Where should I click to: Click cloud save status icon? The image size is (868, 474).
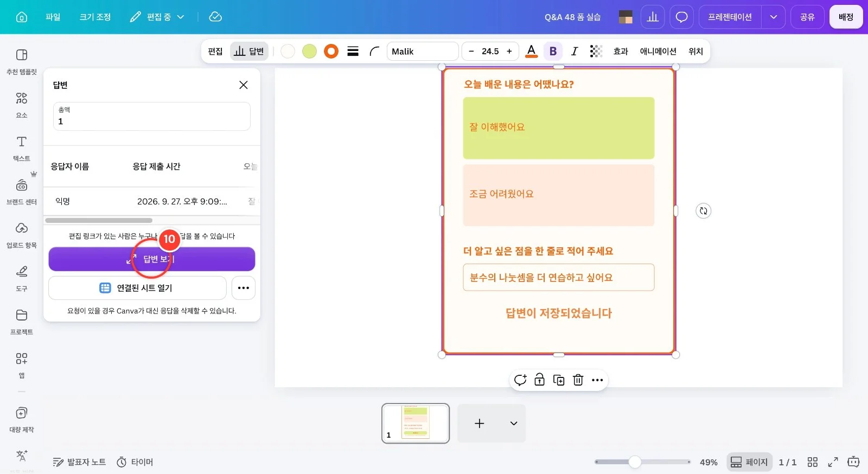click(x=215, y=17)
